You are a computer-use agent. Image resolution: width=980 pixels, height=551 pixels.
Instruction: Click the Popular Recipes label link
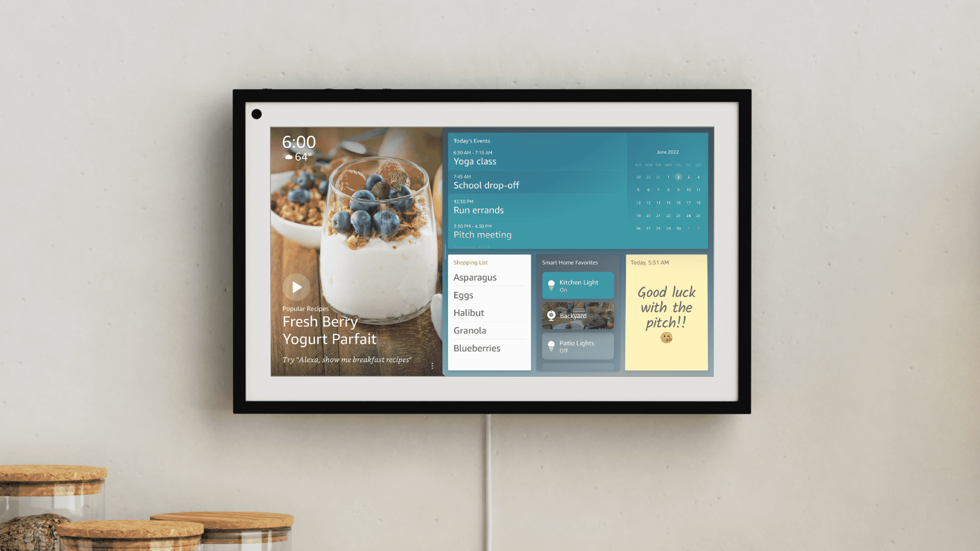(x=305, y=308)
